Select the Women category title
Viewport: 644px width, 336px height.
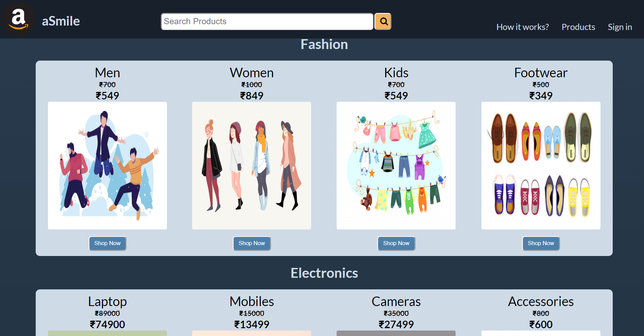252,73
